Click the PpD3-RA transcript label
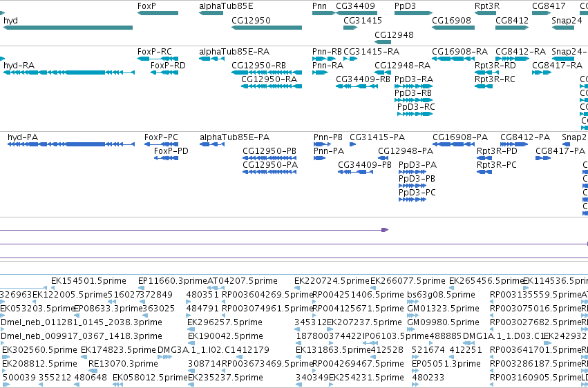 click(x=414, y=79)
